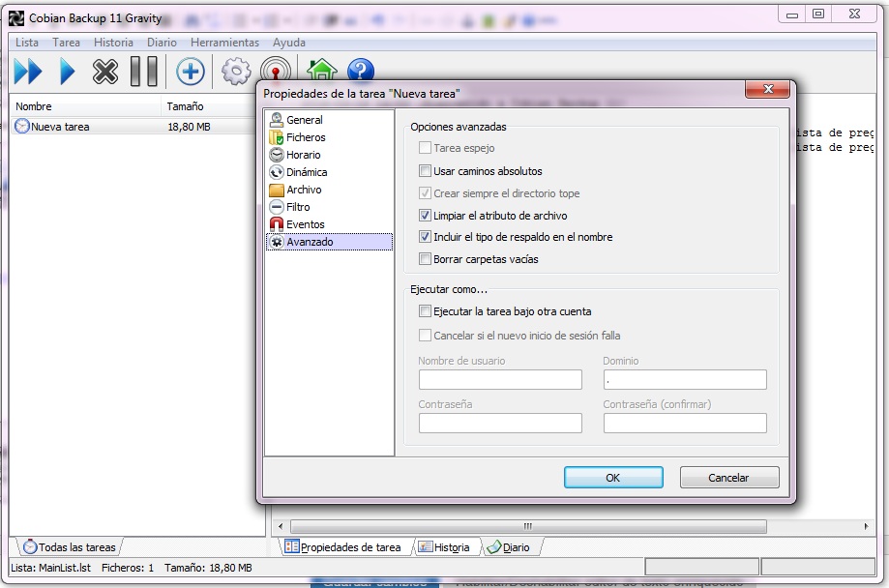Select the General section label
Image resolution: width=889 pixels, height=588 pixels.
click(305, 120)
